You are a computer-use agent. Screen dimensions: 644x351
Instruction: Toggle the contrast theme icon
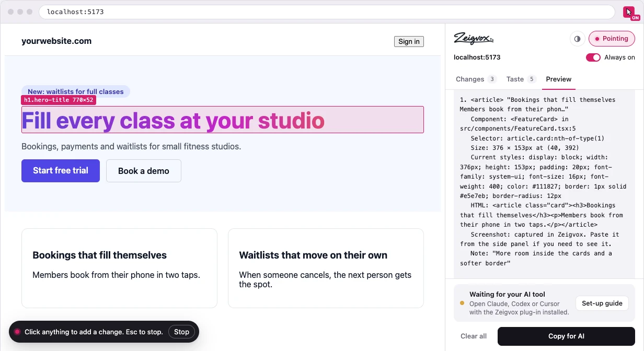click(x=577, y=39)
